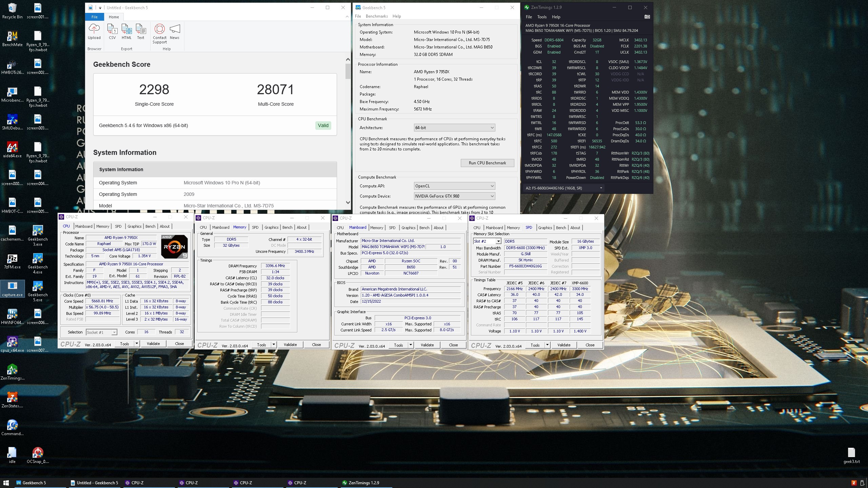Open the SMUDebug desktop icon

12,122
